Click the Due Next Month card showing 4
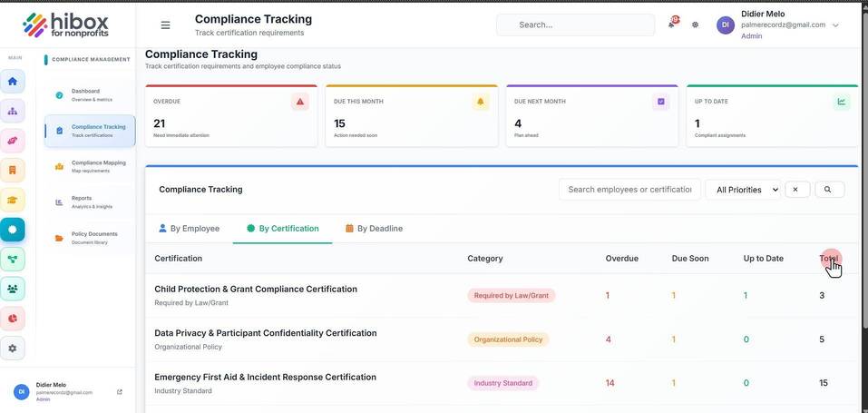The width and height of the screenshot is (868, 413). [x=592, y=116]
